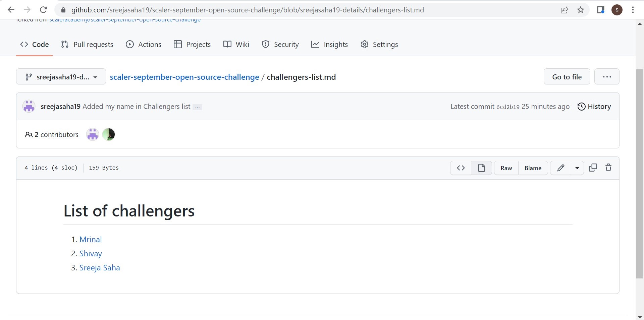Bookmark this page with the star icon

581,10
